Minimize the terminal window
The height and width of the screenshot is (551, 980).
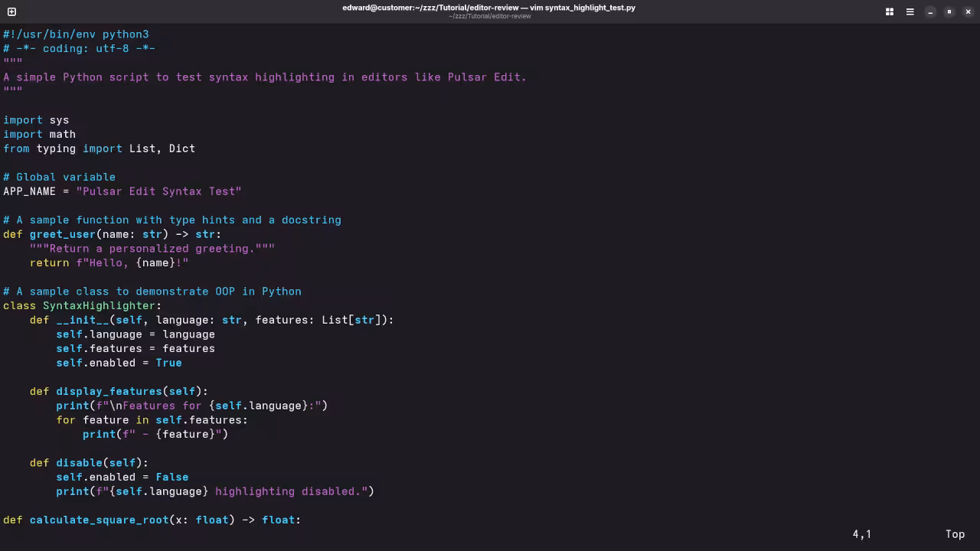[x=930, y=11]
